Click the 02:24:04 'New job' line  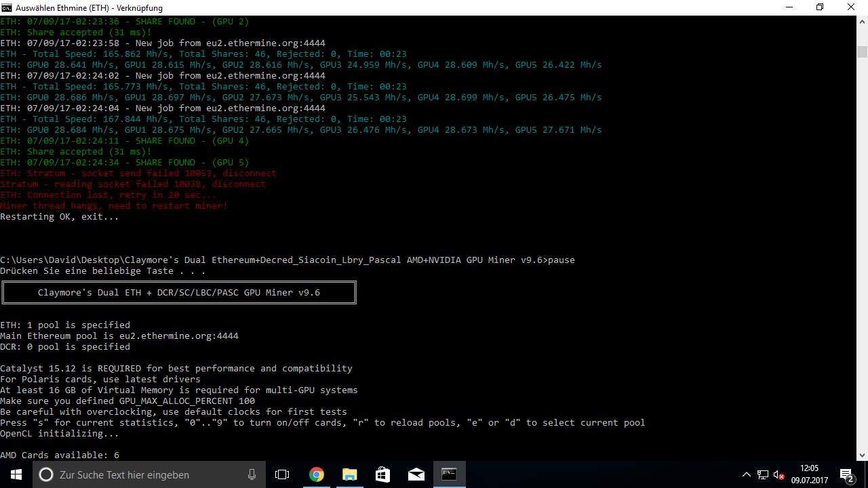[x=163, y=108]
